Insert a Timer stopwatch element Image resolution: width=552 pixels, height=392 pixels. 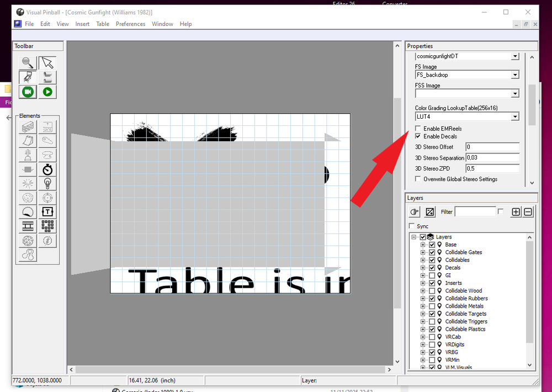tap(47, 169)
